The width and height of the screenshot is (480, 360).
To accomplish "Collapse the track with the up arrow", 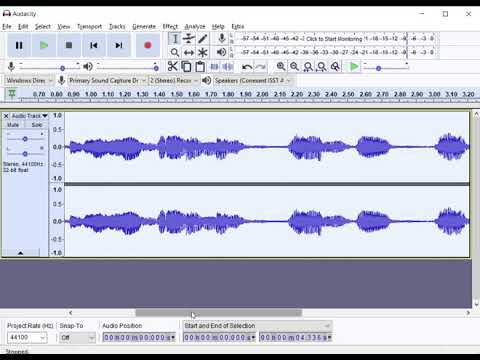I will [20, 253].
